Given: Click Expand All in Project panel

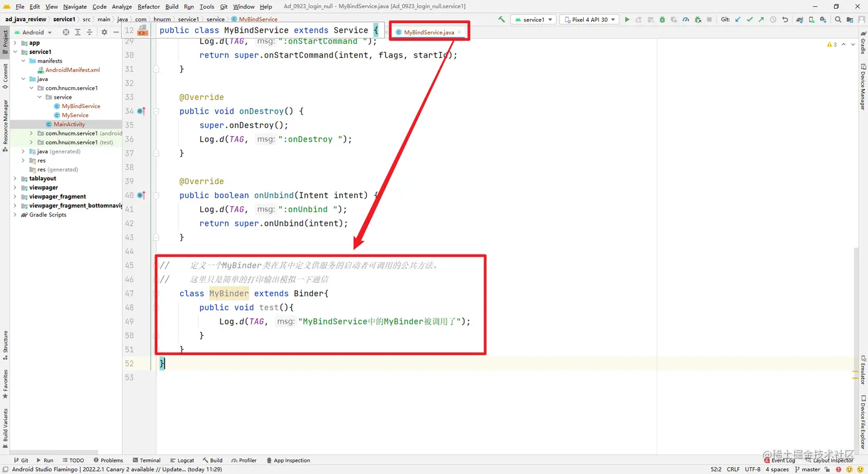Looking at the screenshot, I should (77, 32).
